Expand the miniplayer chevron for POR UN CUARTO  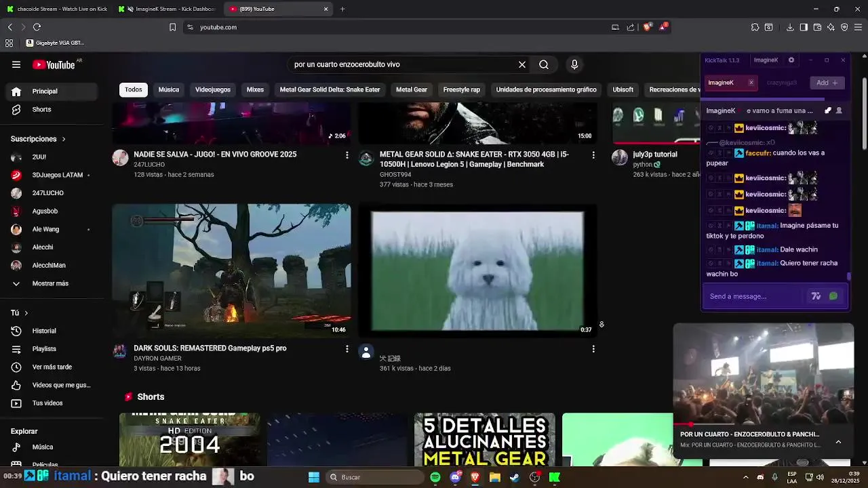[838, 442]
